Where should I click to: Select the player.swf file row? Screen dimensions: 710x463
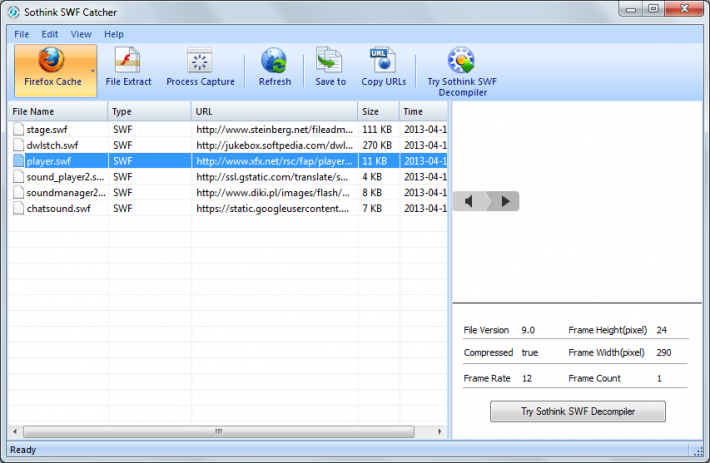(228, 161)
